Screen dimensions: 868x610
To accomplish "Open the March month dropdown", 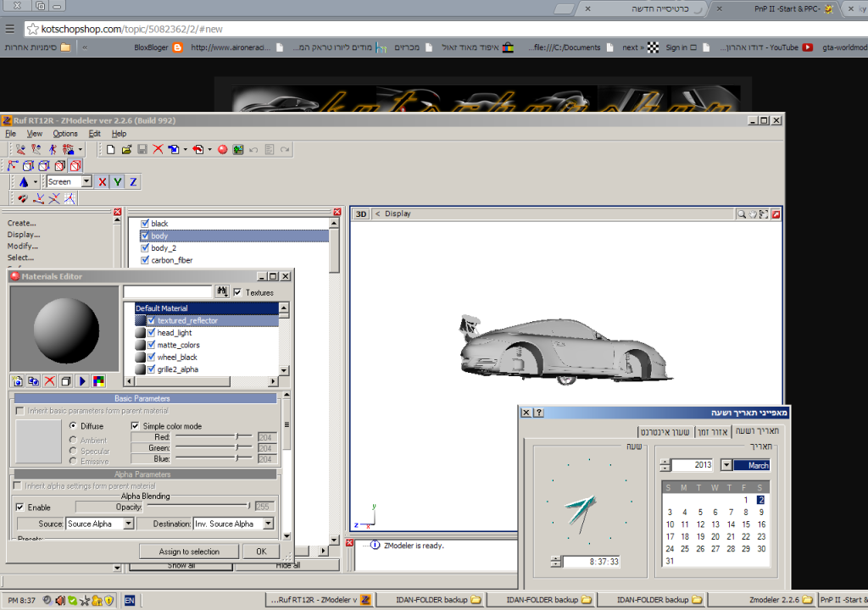I will coord(726,465).
